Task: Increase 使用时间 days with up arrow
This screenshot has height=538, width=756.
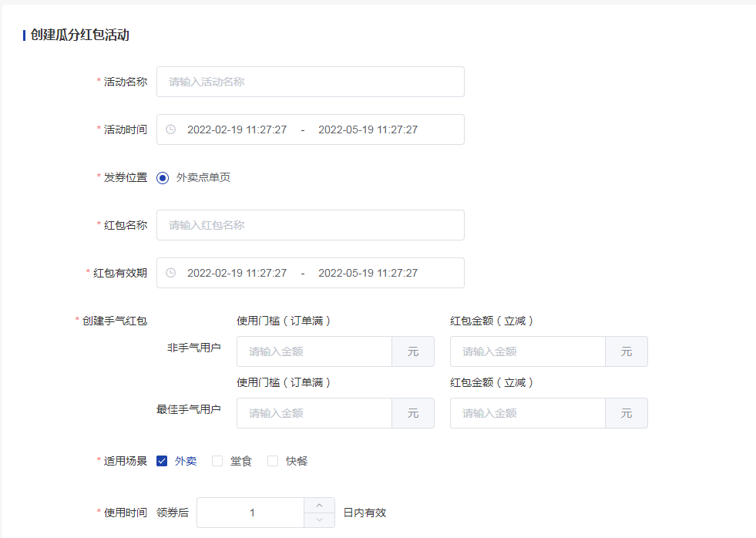Action: (319, 505)
